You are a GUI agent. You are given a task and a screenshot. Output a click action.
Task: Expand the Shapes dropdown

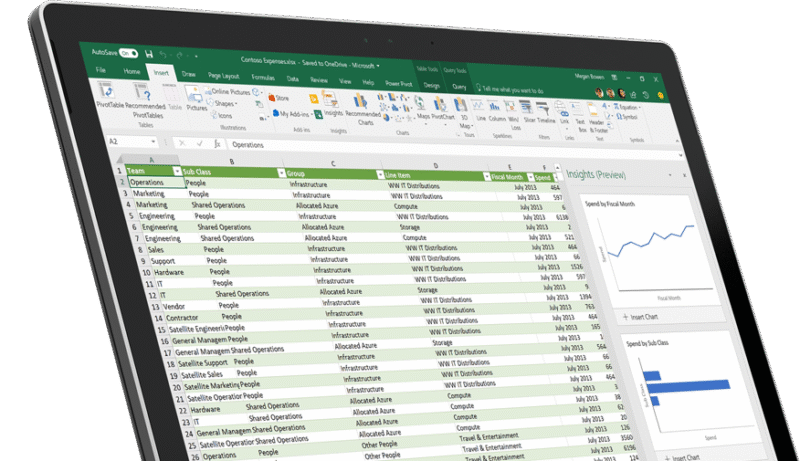pos(225,103)
